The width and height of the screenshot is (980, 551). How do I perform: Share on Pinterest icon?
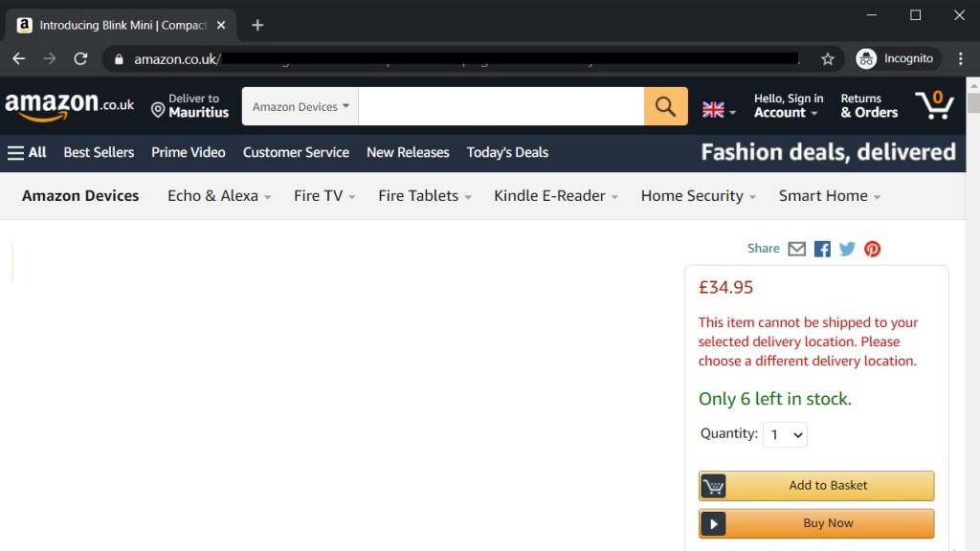click(872, 249)
